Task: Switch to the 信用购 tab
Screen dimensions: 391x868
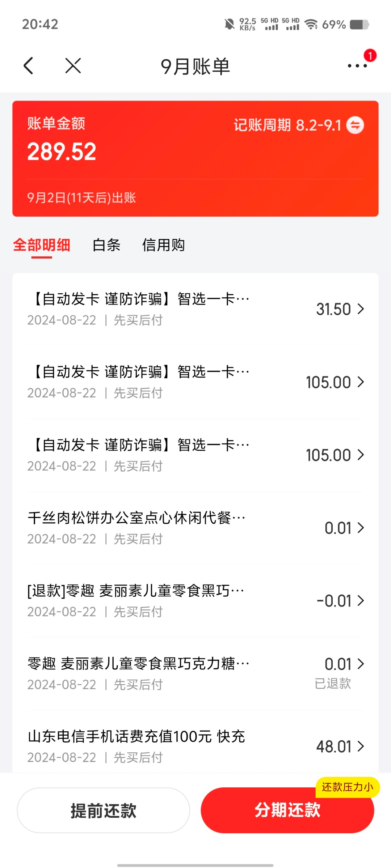Action: (164, 245)
